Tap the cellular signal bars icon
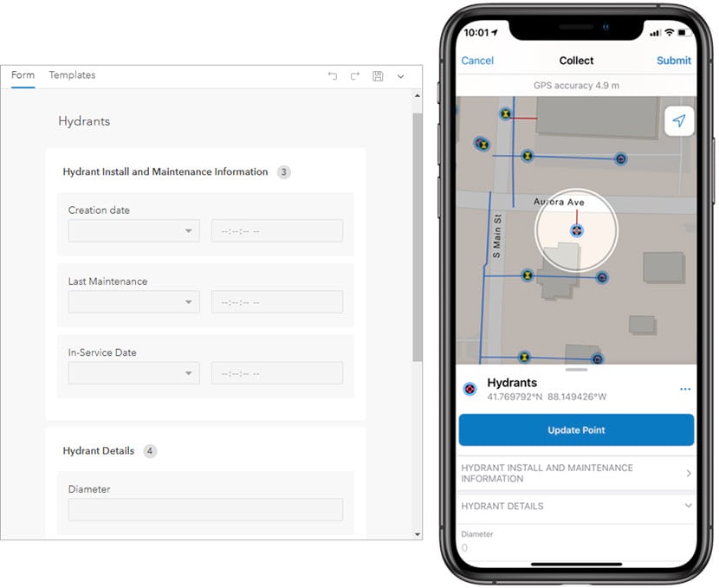 coord(656,33)
